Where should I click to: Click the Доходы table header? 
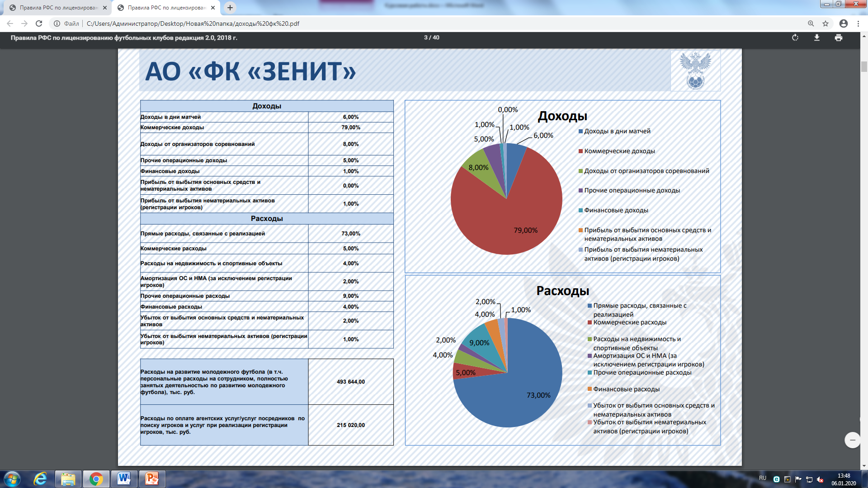(x=267, y=106)
